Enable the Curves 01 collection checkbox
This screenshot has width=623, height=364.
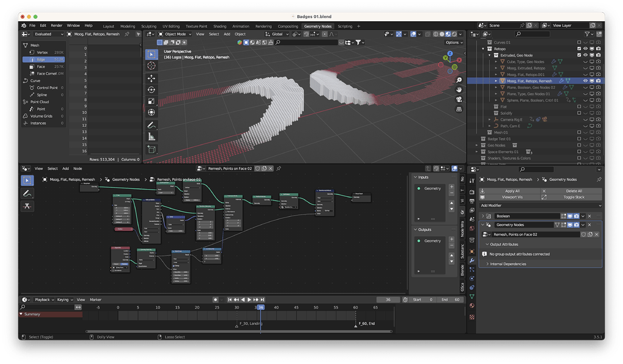(579, 43)
